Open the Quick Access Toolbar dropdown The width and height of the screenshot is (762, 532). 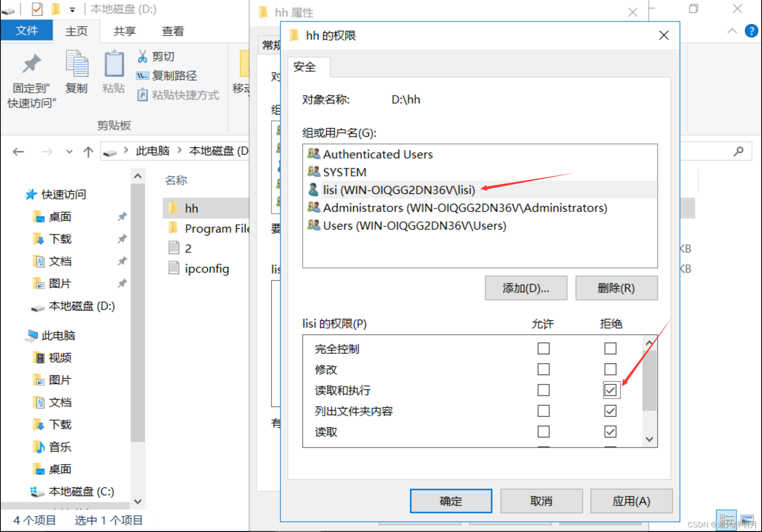pos(72,9)
